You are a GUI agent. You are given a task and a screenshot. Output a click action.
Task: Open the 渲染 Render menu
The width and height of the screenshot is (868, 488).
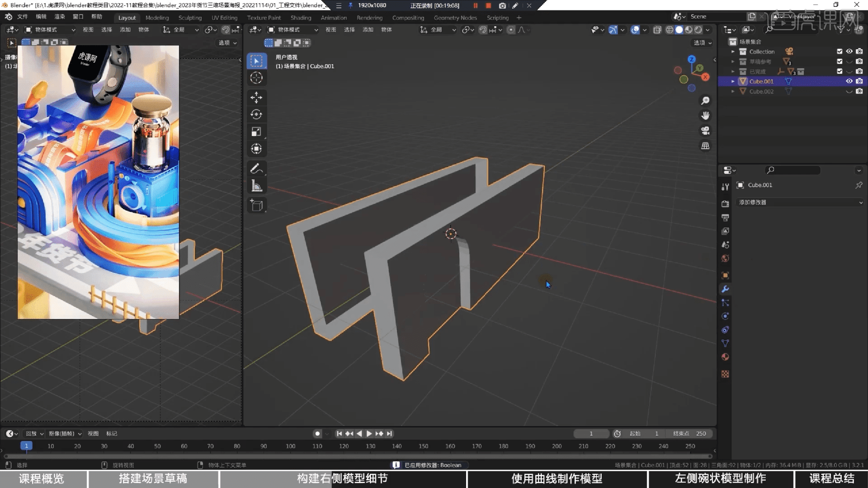60,17
